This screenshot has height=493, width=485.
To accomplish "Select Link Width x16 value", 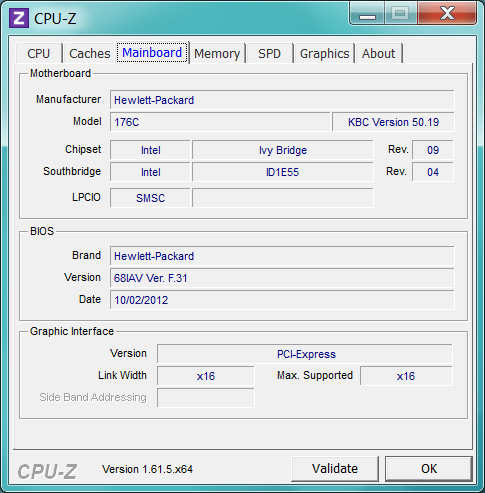I will tap(206, 376).
